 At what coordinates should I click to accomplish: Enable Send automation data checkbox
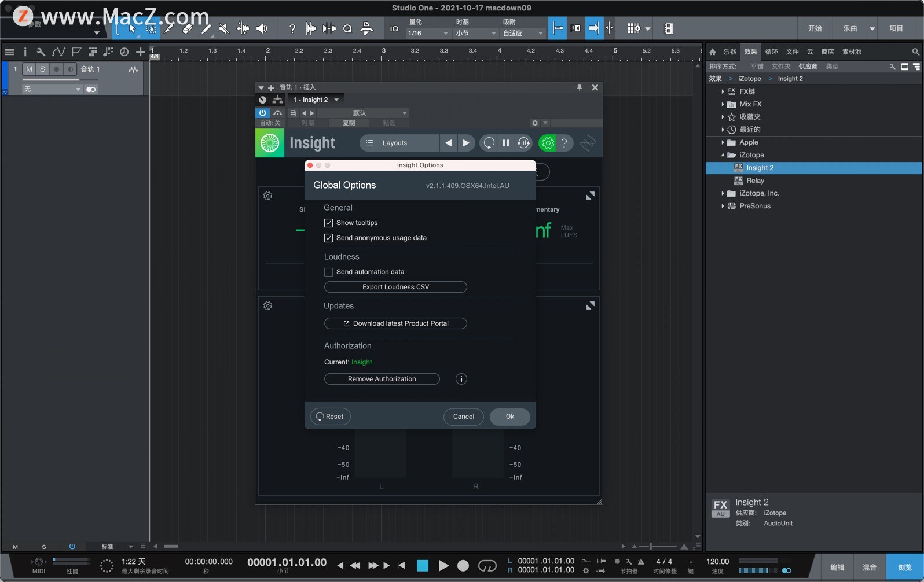[x=328, y=272]
